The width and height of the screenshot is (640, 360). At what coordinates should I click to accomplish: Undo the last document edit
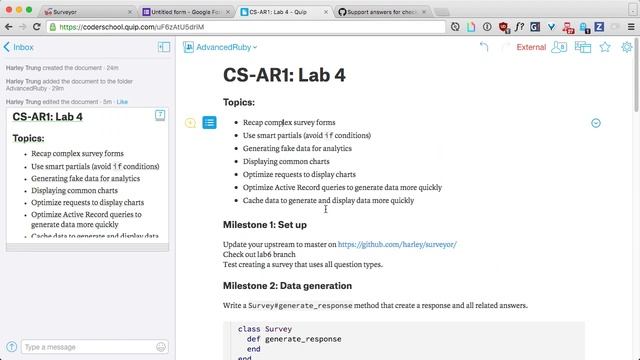[x=484, y=47]
